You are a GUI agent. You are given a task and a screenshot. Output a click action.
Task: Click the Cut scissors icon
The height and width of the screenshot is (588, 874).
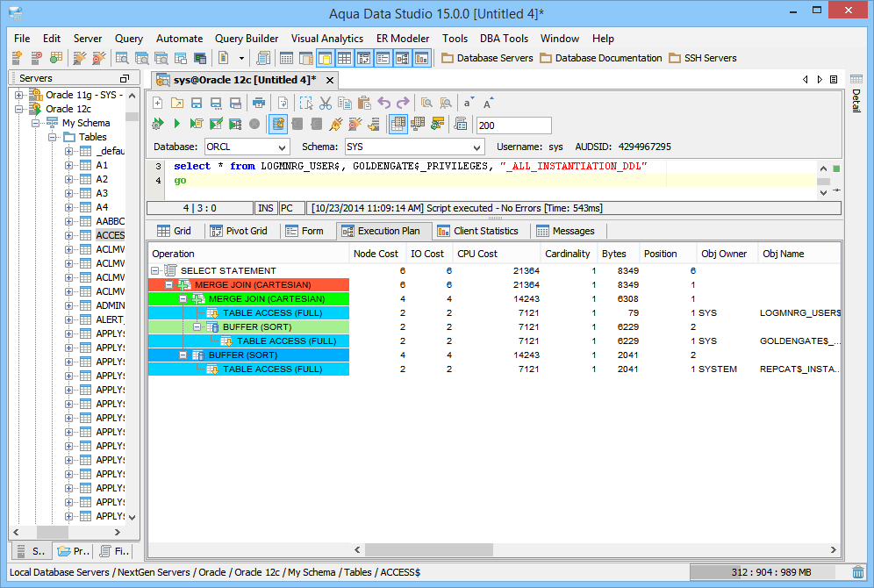[x=326, y=103]
